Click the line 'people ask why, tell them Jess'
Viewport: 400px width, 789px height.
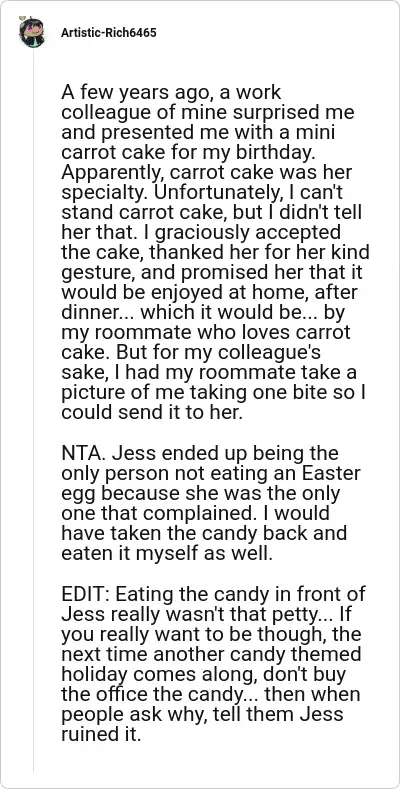coord(202,714)
